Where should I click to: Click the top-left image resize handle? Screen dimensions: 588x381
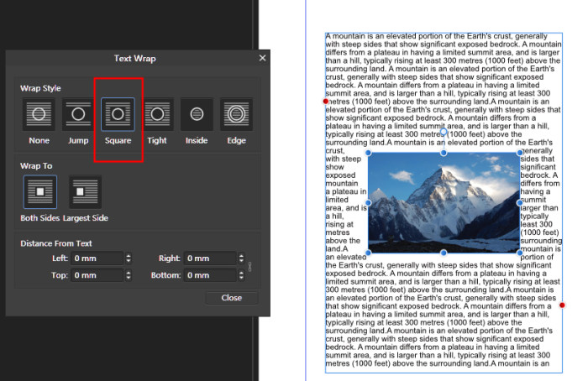[368, 153]
